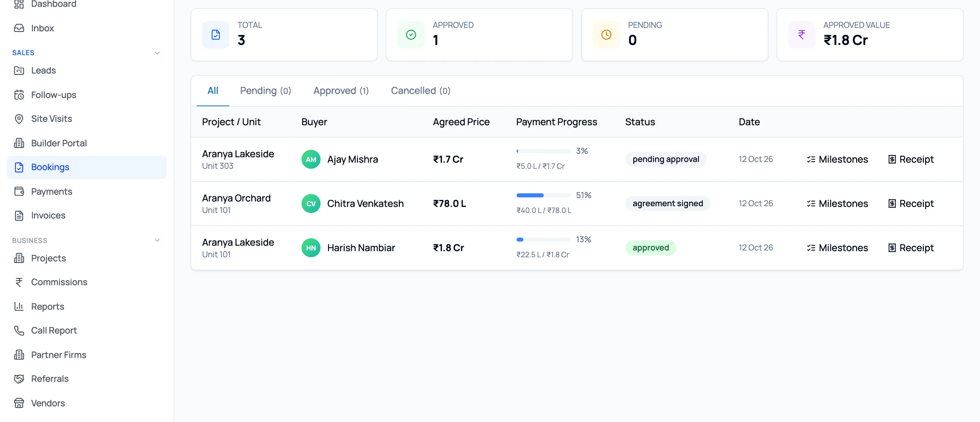
Task: Click the Pending clock card icon
Action: point(606,35)
